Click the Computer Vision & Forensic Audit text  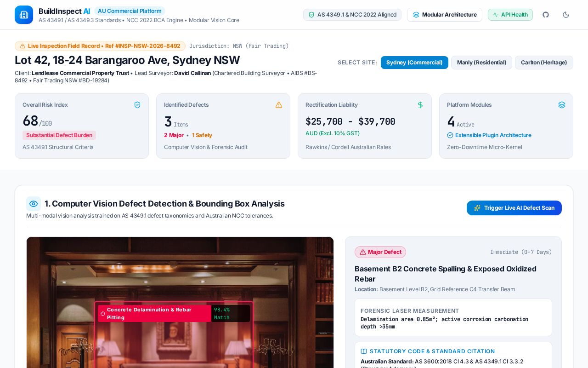[206, 147]
